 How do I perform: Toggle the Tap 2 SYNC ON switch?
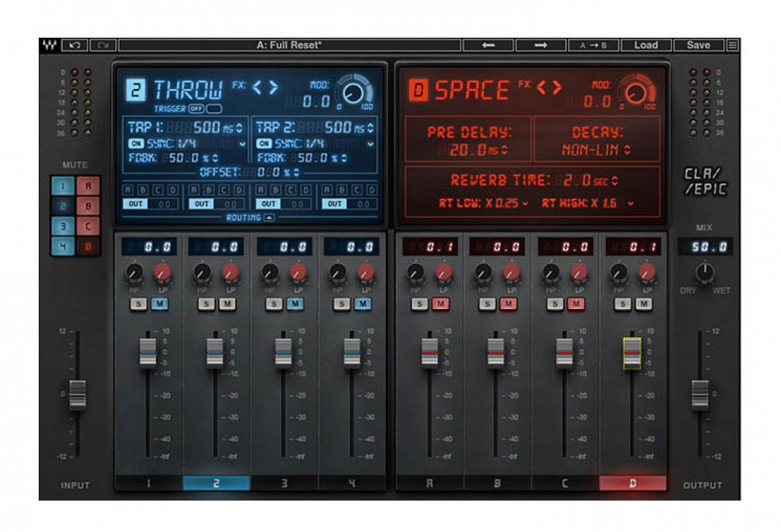264,144
